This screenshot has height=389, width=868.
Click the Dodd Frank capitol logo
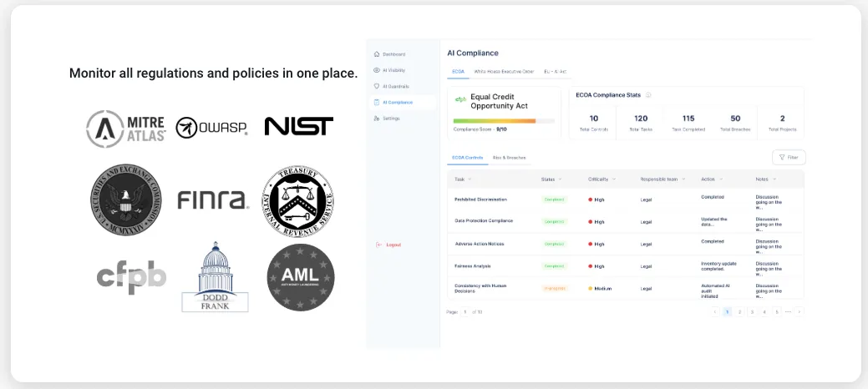tap(215, 276)
